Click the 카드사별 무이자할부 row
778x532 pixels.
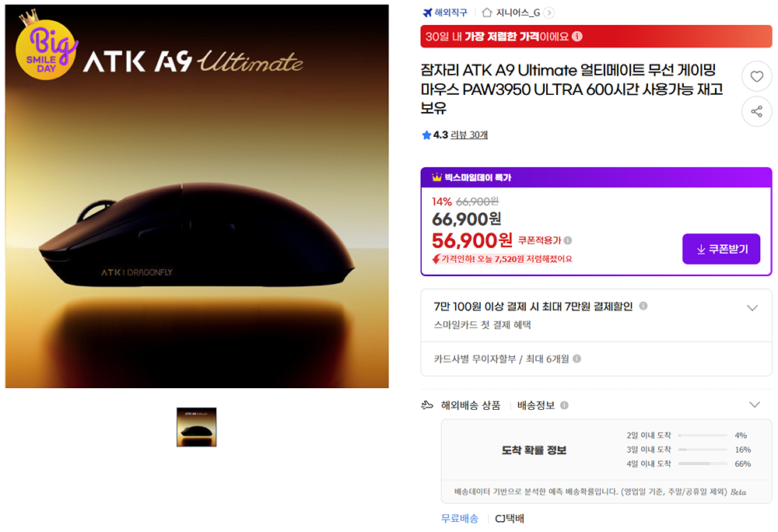[597, 359]
